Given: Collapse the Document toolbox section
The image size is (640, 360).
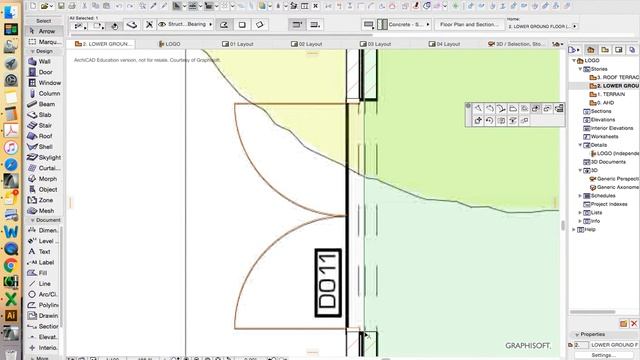Looking at the screenshot, I should point(32,220).
